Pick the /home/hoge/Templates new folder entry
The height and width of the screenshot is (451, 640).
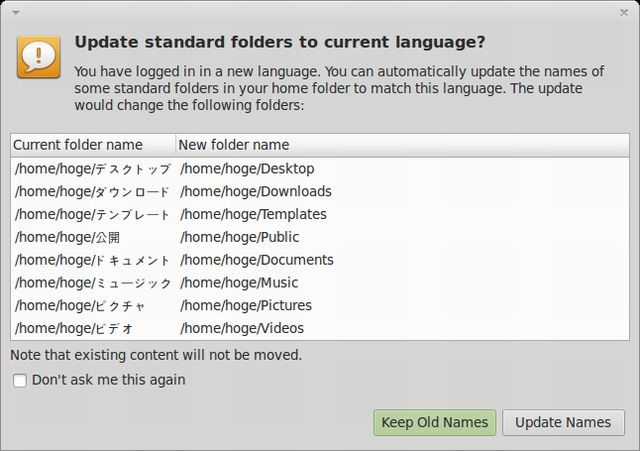pos(253,215)
